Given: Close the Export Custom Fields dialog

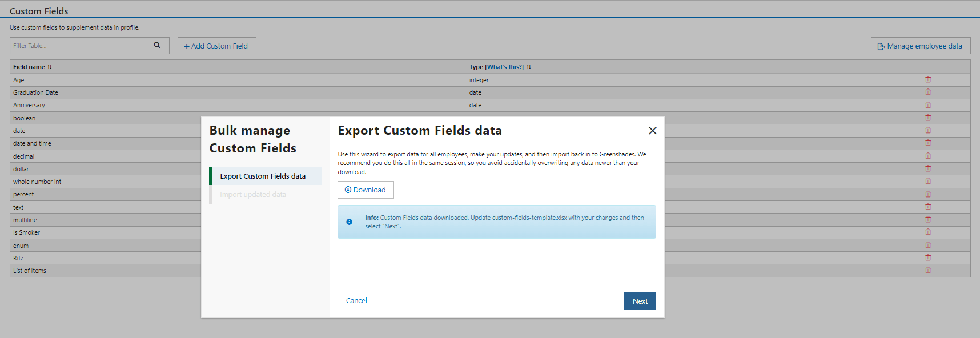Looking at the screenshot, I should point(652,131).
